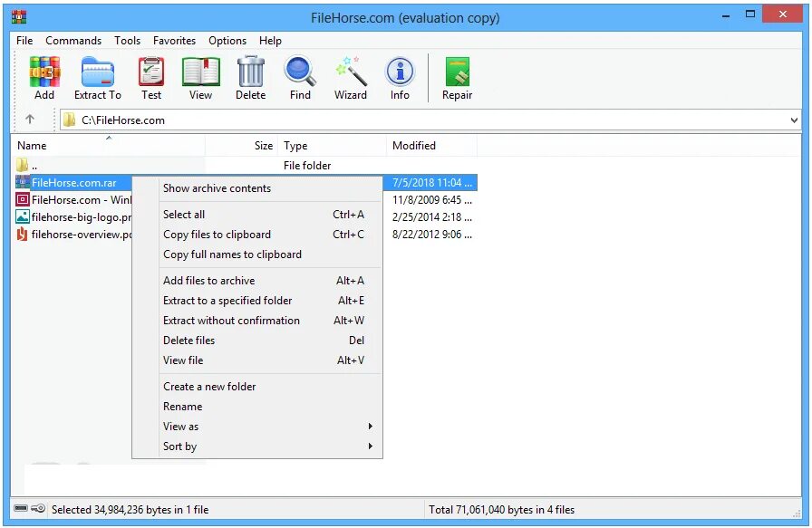Open the Options menu
The width and height of the screenshot is (812, 528).
pos(227,41)
